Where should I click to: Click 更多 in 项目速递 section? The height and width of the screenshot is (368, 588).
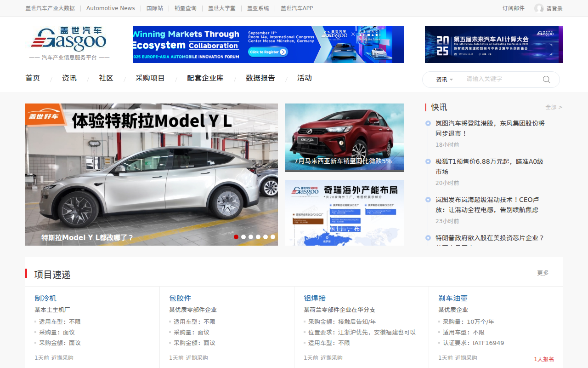[x=543, y=273]
